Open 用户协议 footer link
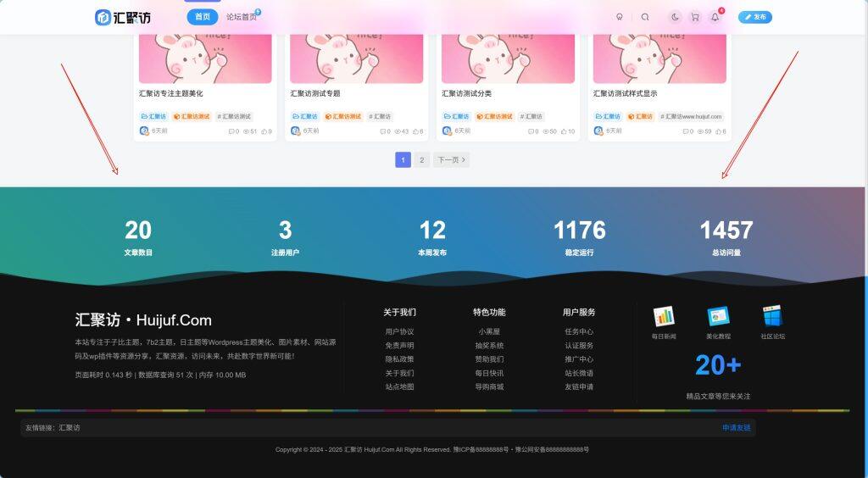 click(x=400, y=332)
